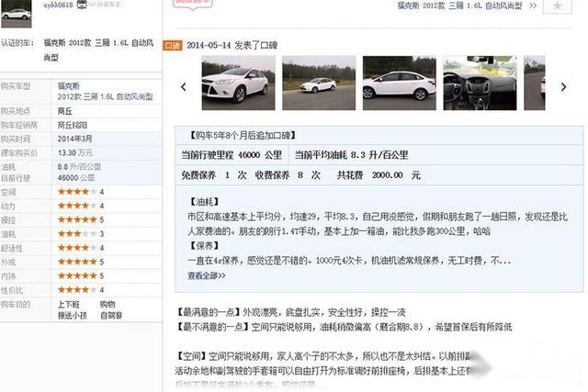The image size is (588, 392).
Task: Click the 上下班 purchase purpose tag
Action: (x=69, y=304)
